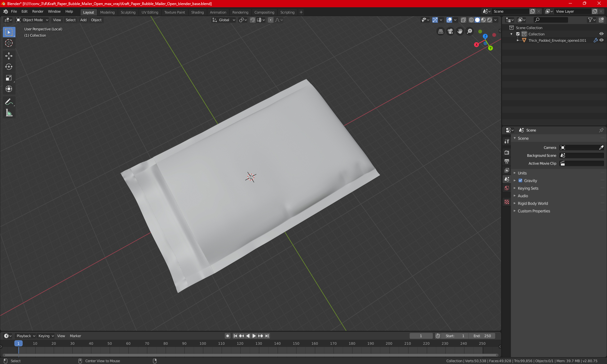
Task: Open the File menu
Action: coord(14,11)
